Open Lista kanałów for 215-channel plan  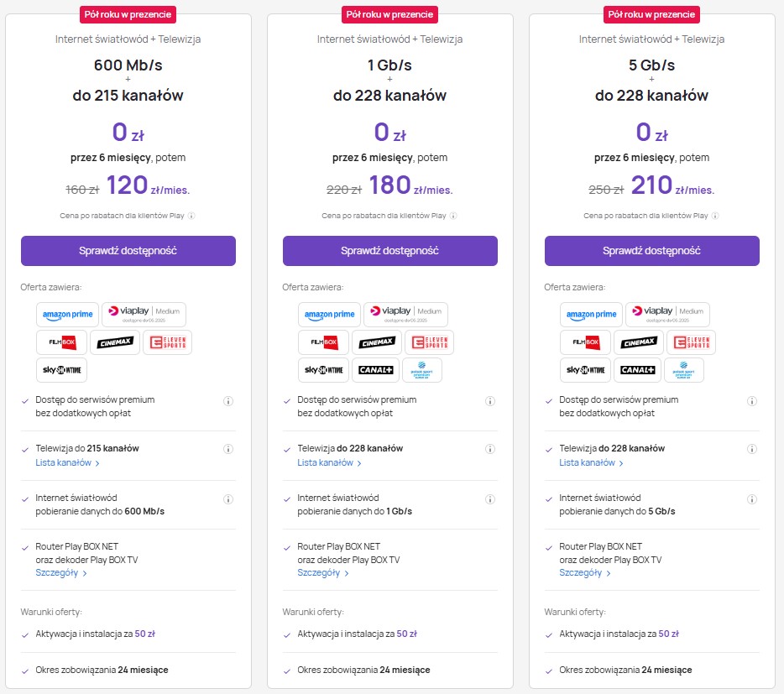(x=67, y=463)
